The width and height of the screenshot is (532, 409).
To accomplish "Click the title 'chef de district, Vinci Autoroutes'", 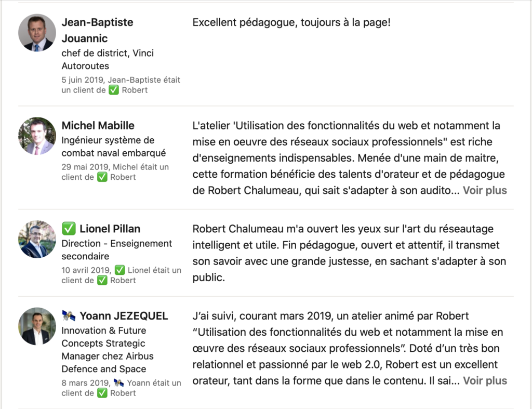I will click(x=108, y=59).
